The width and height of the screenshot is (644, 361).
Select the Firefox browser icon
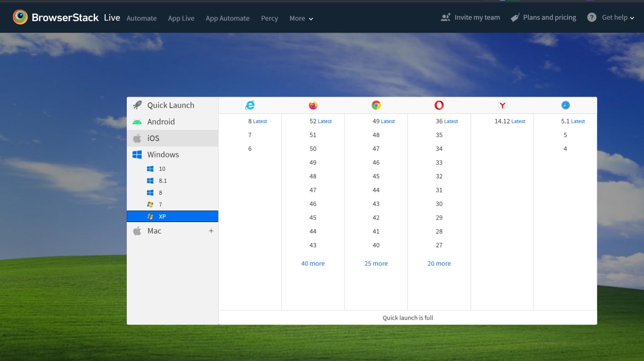313,105
